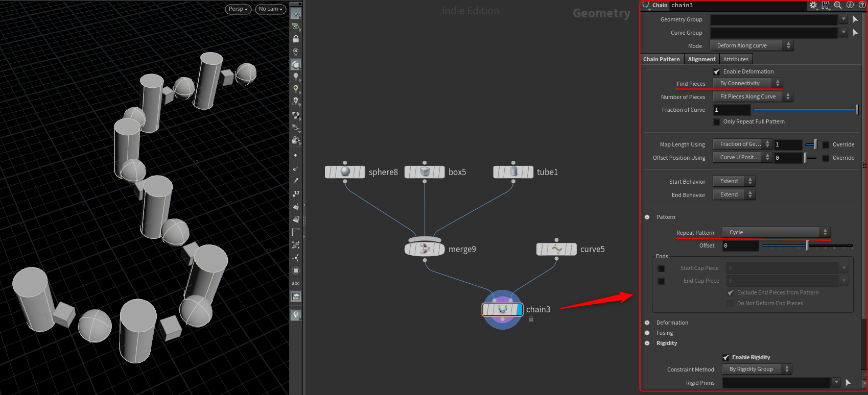Image resolution: width=868 pixels, height=395 pixels.
Task: Click the Fraction of Curve value field
Action: (732, 110)
